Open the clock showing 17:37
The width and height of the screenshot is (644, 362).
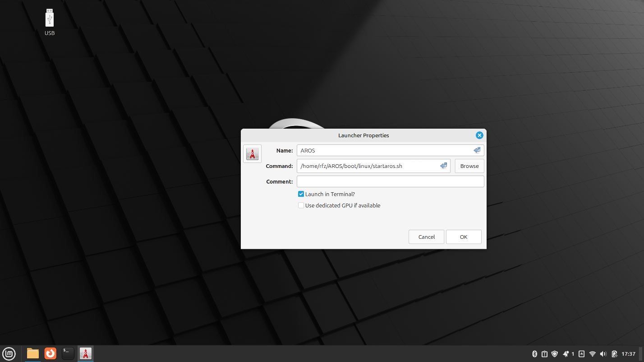click(x=628, y=354)
